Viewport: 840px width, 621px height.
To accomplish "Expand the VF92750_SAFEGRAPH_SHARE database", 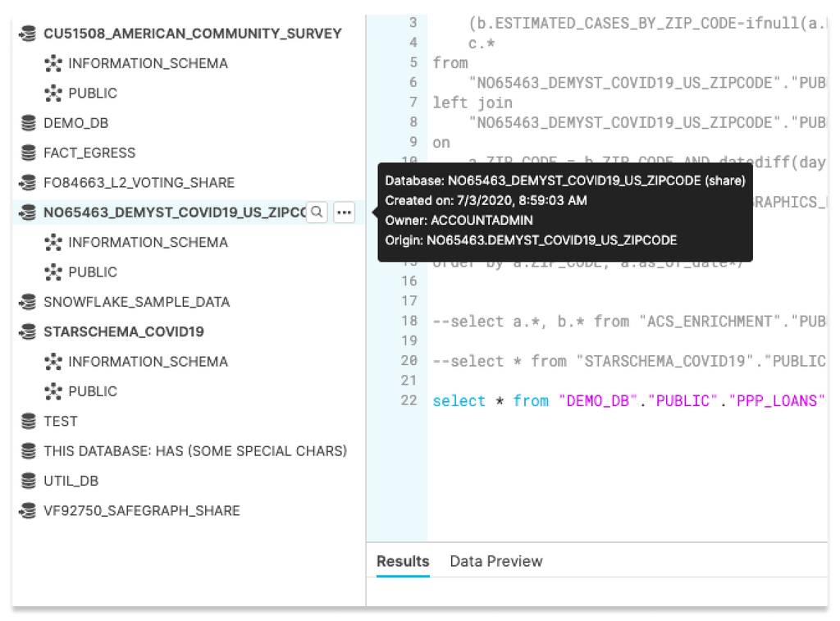I will pos(142,510).
